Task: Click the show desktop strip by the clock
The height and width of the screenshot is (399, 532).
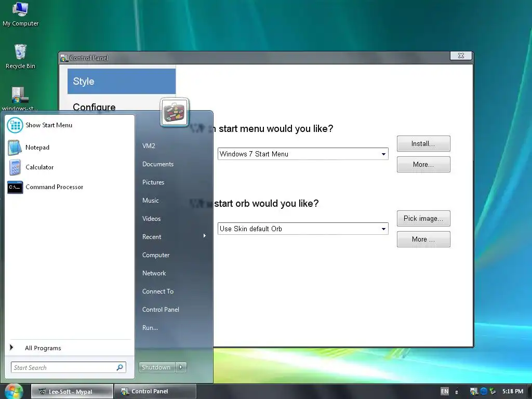Action: pos(529,392)
